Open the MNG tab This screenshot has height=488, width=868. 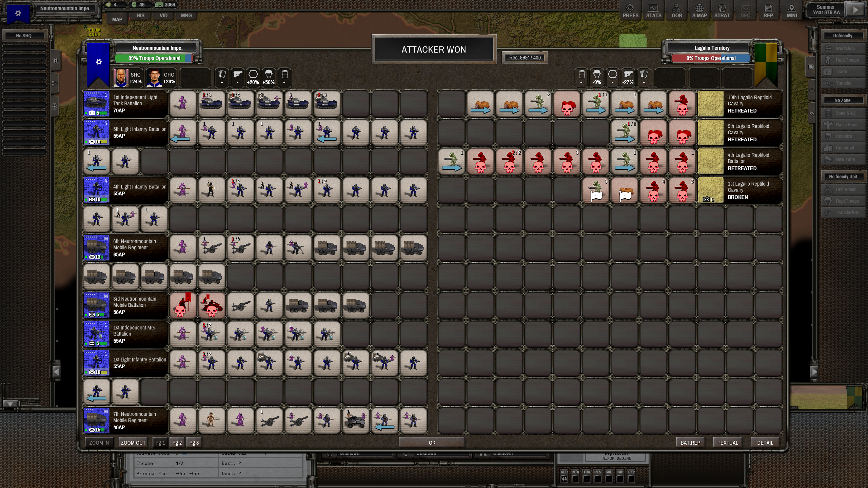pos(186,16)
